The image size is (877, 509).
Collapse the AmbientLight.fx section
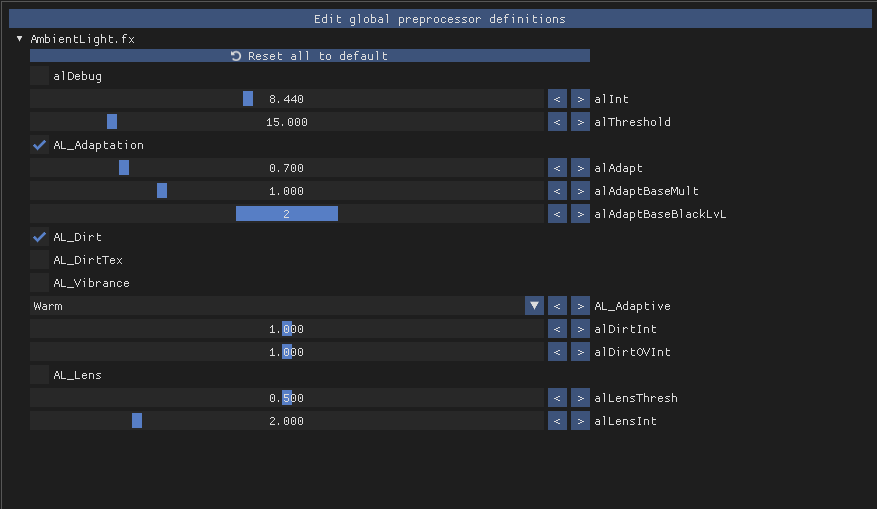pos(20,39)
